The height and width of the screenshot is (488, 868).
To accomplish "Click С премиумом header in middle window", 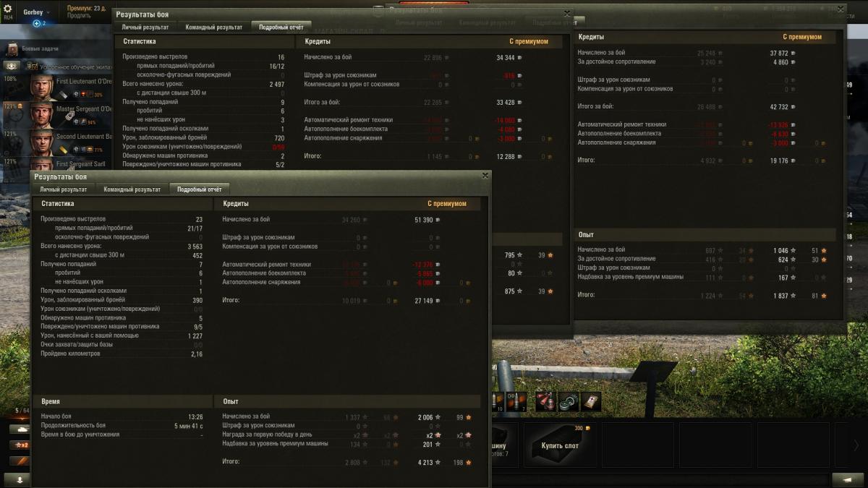I will [x=529, y=42].
